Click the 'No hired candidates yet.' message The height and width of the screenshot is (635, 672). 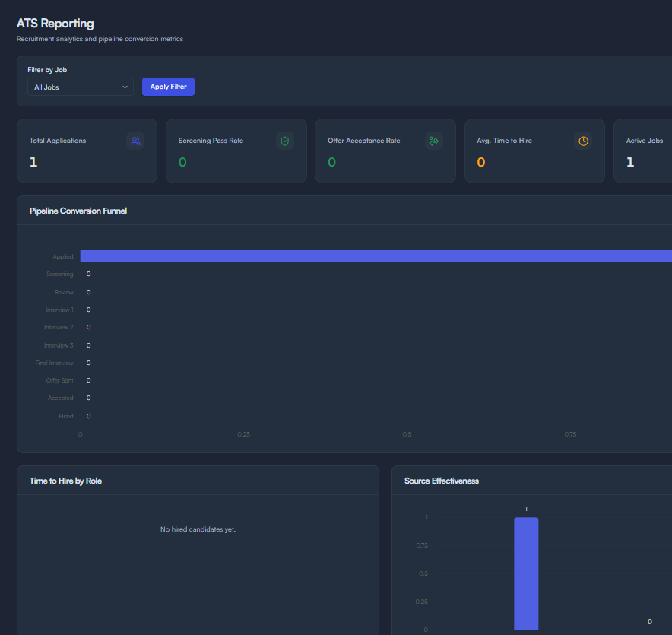tap(198, 529)
